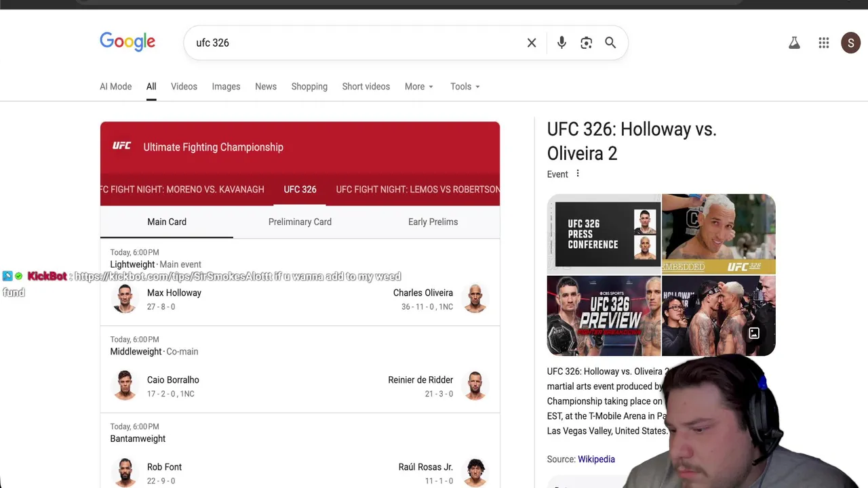Click Raúl Rosas Jr.'s fighter photo

(475, 473)
